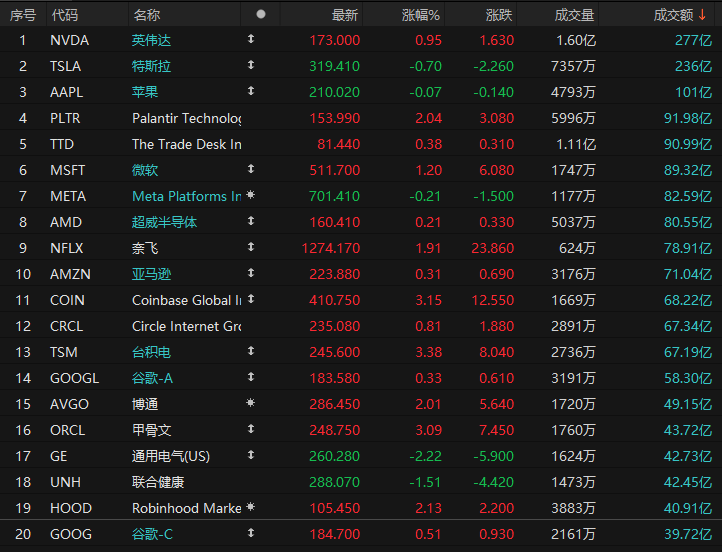The height and width of the screenshot is (552, 722).
Task: Click the star marker icon in META row
Action: coord(250,195)
